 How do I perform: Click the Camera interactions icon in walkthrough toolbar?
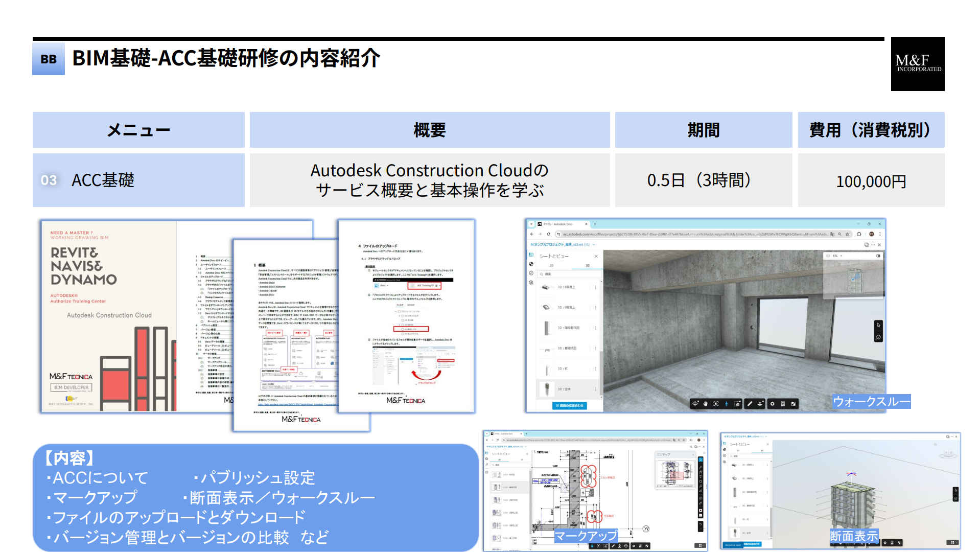tap(737, 404)
